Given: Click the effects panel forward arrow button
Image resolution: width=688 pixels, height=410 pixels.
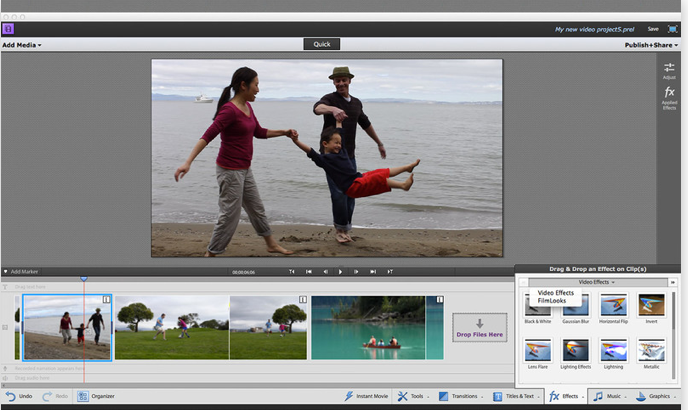Looking at the screenshot, I should coord(672,282).
